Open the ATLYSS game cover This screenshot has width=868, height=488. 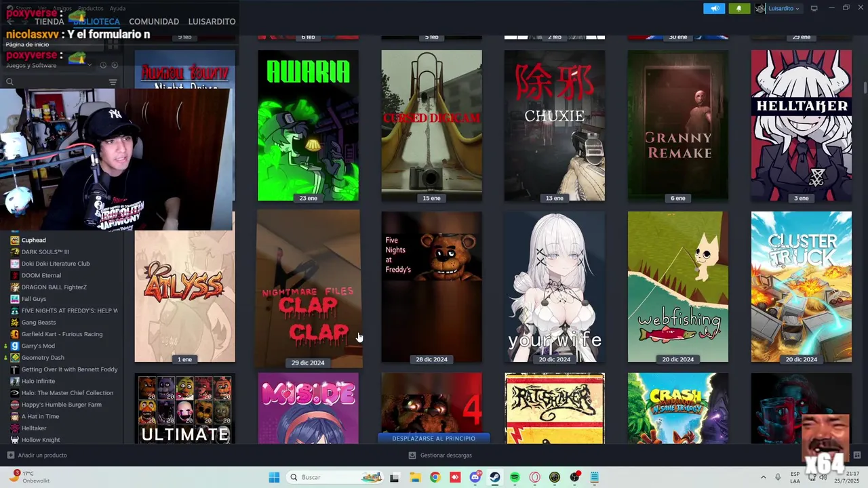click(184, 296)
